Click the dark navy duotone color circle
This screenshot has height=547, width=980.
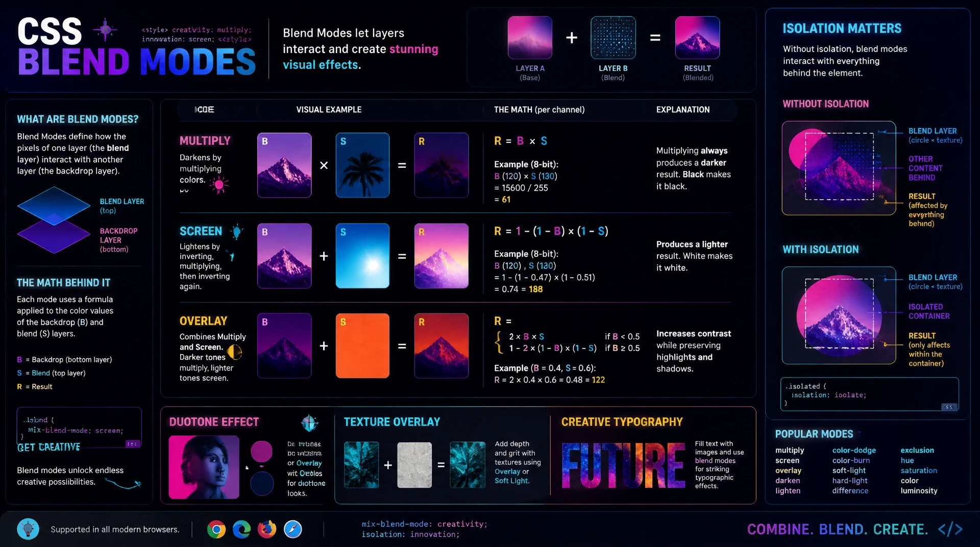pyautogui.click(x=262, y=484)
